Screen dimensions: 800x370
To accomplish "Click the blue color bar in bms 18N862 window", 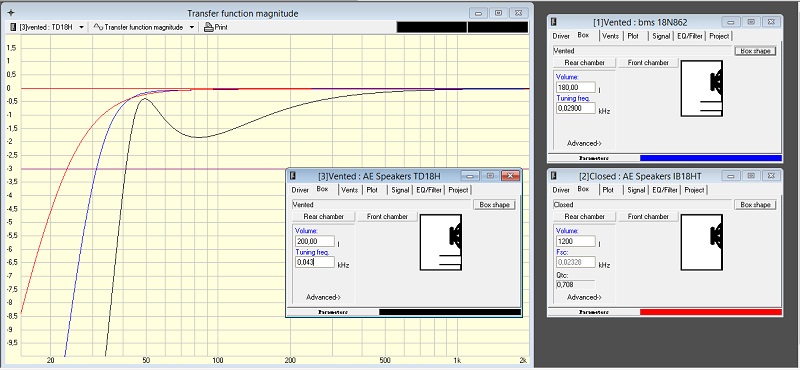I will pos(711,158).
